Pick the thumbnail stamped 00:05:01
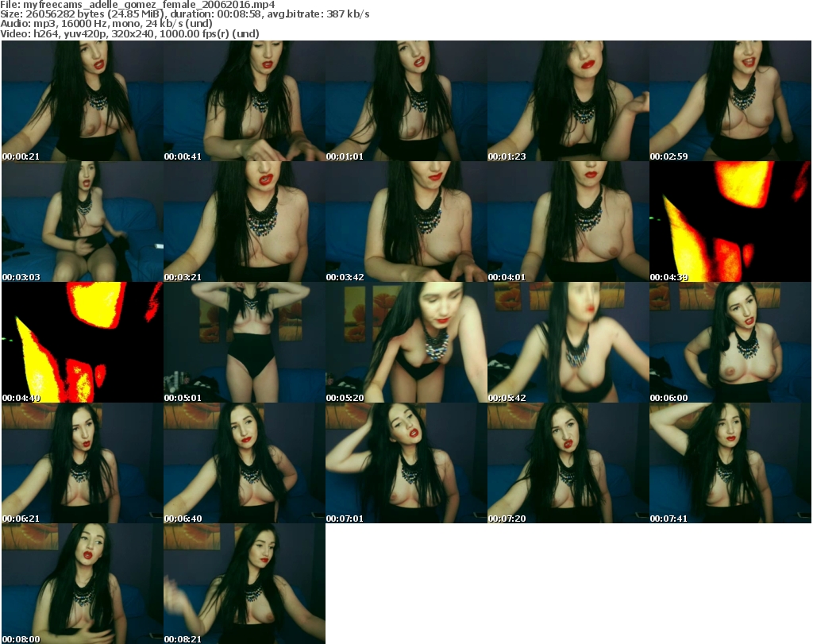Viewport: 813px width, 644px height. 245,342
